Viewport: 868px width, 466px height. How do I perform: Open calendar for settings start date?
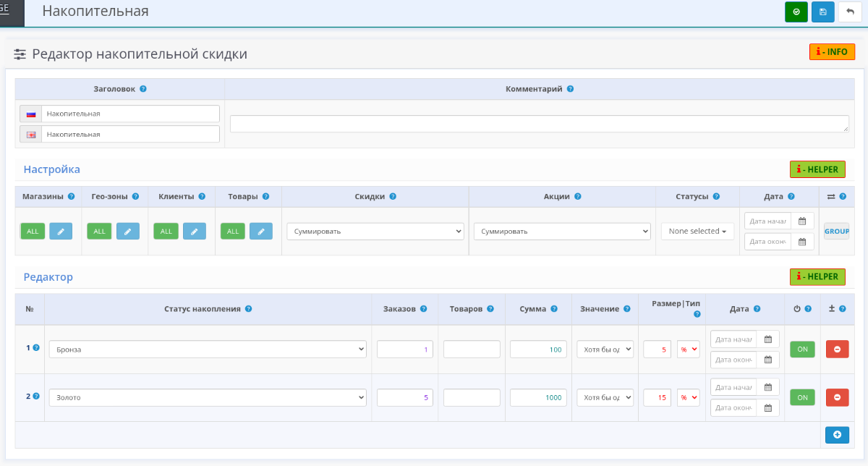pos(802,221)
